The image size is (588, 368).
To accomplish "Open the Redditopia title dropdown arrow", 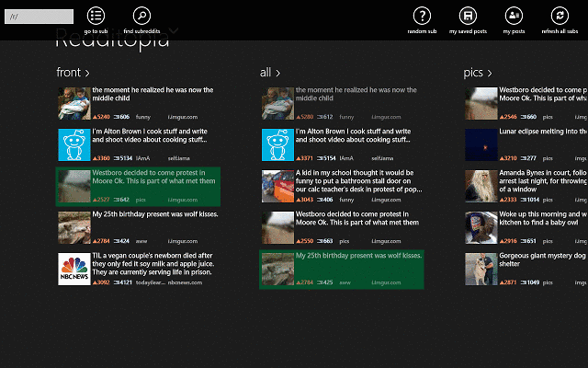I will click(174, 30).
